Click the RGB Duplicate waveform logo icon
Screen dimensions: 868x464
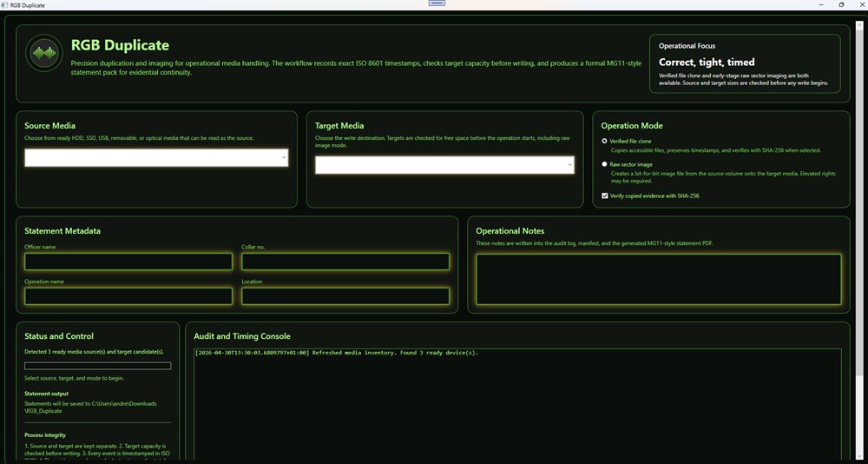tap(43, 53)
